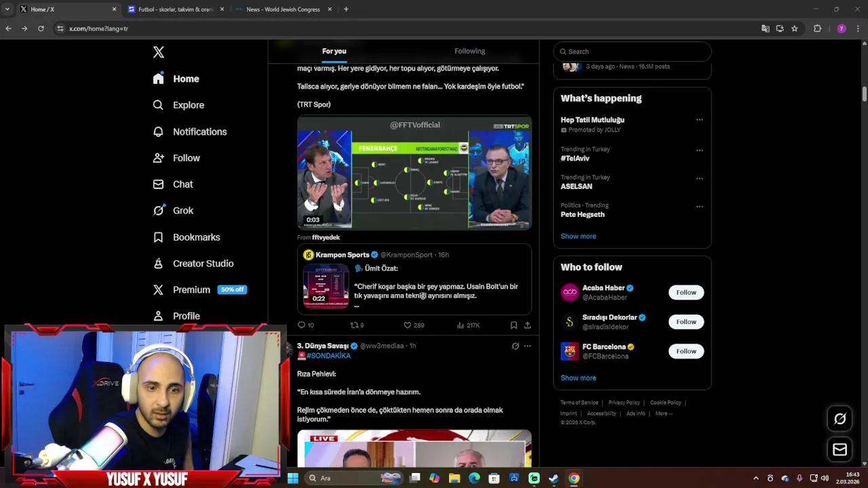Open File Explorer from the taskbar

click(x=454, y=478)
